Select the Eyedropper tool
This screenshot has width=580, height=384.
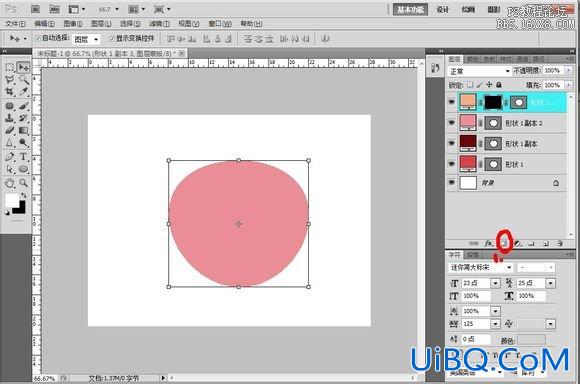point(23,92)
